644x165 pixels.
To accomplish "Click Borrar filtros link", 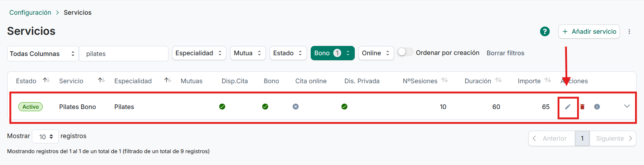I will pyautogui.click(x=505, y=53).
